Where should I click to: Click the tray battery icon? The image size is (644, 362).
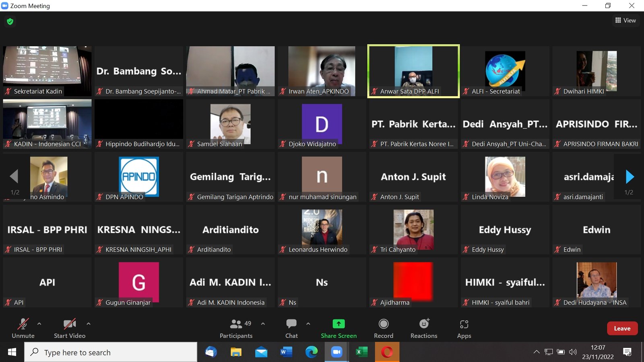point(561,352)
